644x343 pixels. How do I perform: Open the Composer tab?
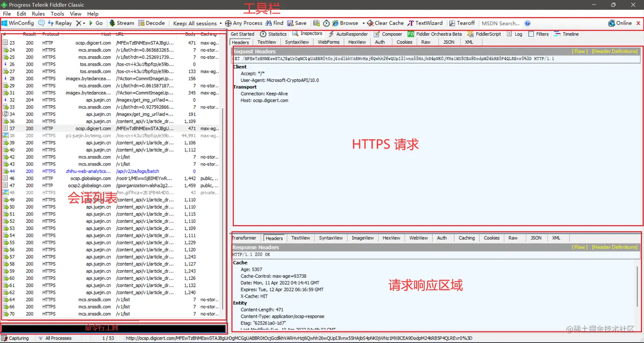[388, 34]
